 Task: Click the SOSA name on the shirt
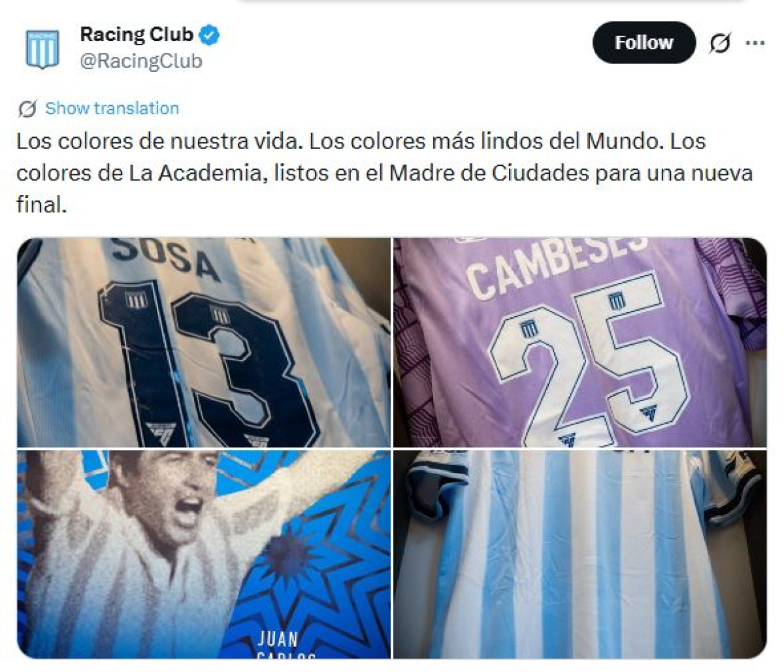click(x=163, y=257)
